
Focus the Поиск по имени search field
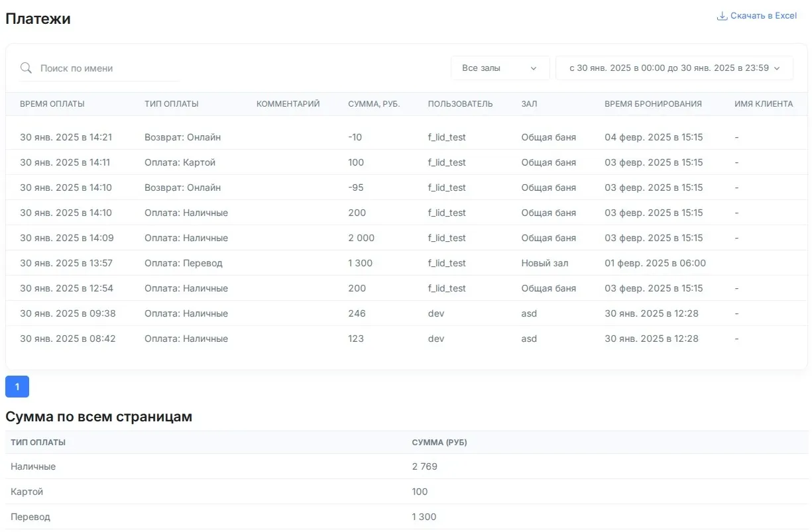coord(106,68)
